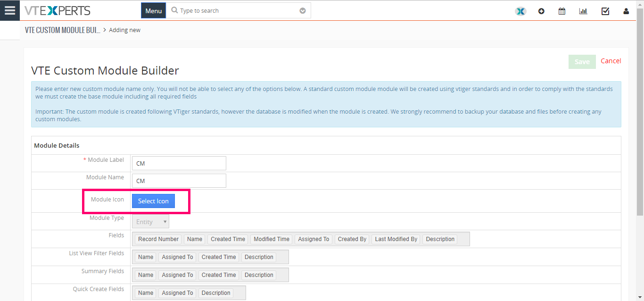The image size is (644, 301).
Task: Click Created Time in List View Filter Fields
Action: point(219,257)
